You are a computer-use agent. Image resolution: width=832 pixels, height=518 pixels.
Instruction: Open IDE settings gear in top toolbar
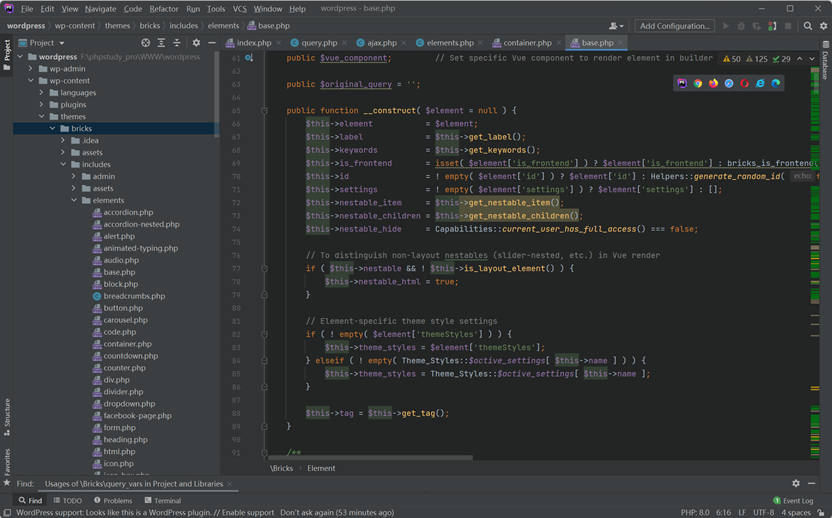pyautogui.click(x=824, y=25)
